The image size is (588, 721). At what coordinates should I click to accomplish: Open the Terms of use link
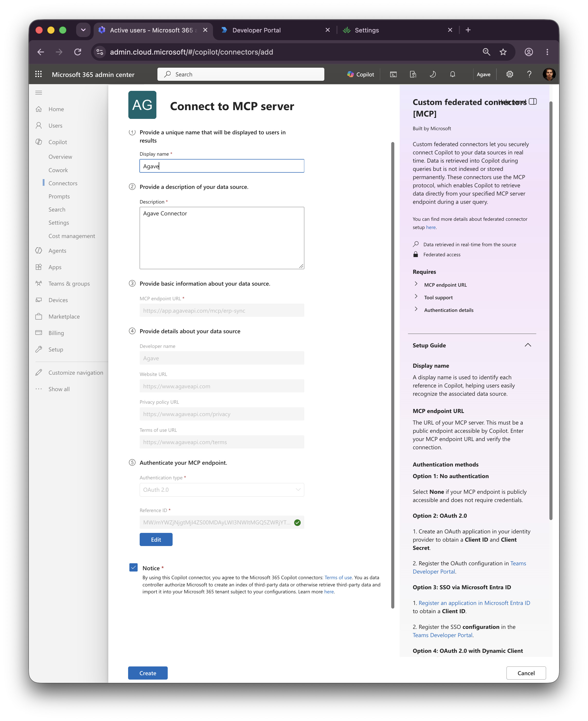[x=338, y=577]
